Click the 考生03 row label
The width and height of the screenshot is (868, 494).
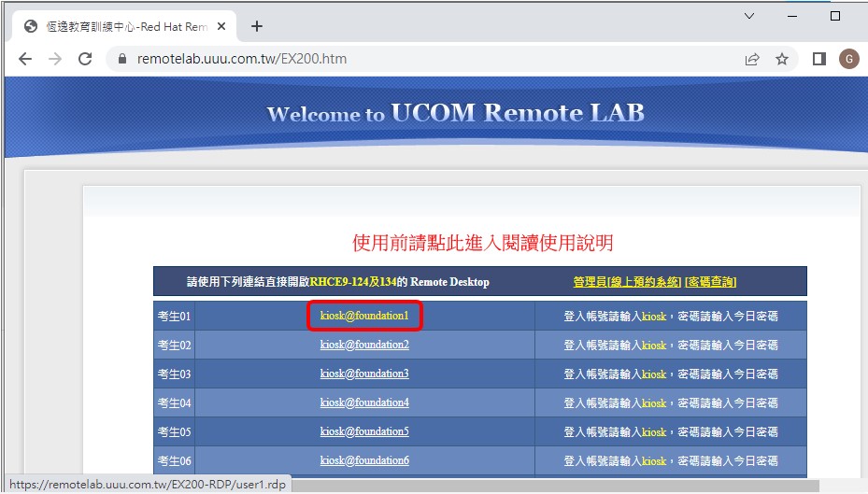(174, 374)
